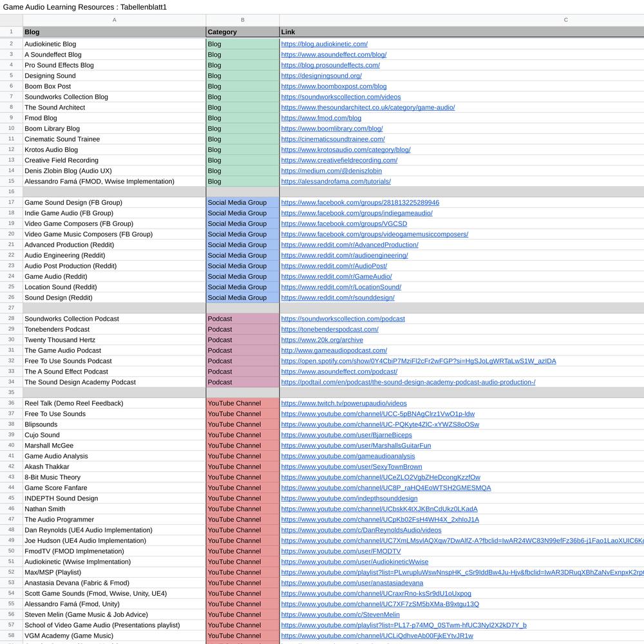Visit the youtube.com/c/DanReynoldsAudio/videos link
644x644 pixels.
pos(361,530)
